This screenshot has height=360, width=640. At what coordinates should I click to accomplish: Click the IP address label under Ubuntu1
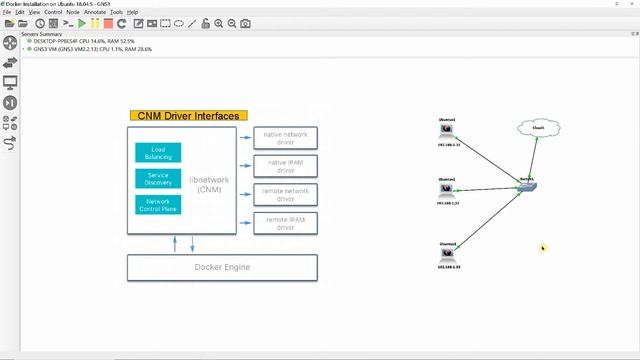pyautogui.click(x=449, y=144)
